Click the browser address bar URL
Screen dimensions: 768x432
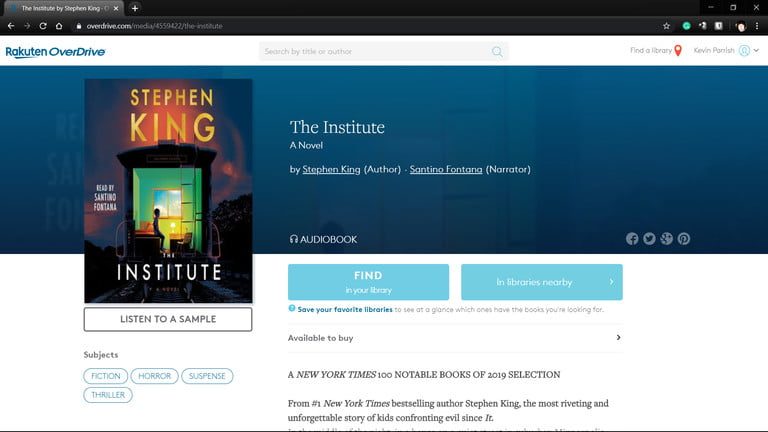point(154,26)
